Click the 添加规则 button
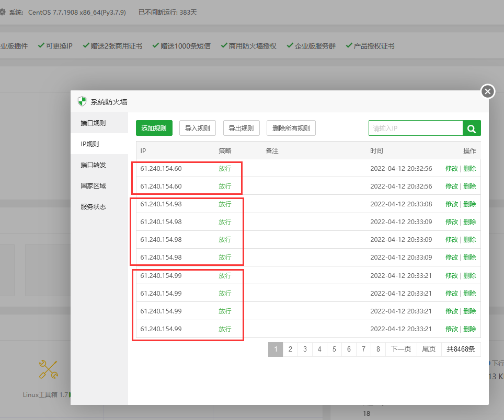The height and width of the screenshot is (420, 504). [154, 128]
